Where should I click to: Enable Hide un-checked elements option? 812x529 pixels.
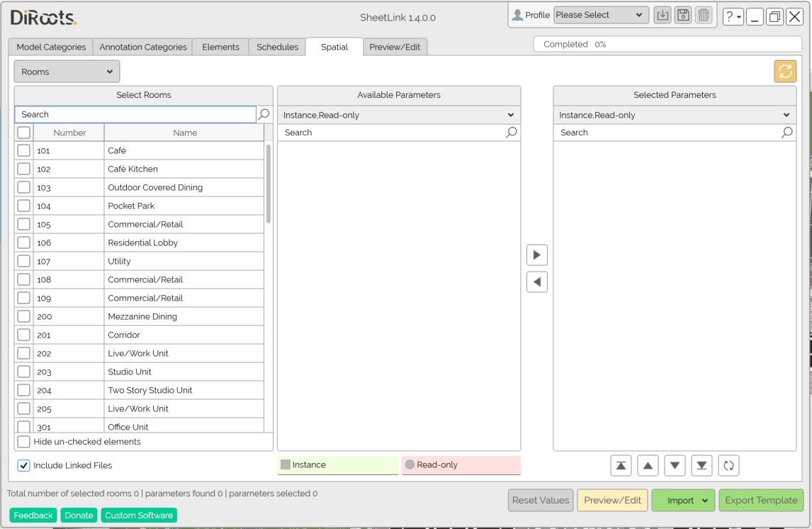coord(24,442)
